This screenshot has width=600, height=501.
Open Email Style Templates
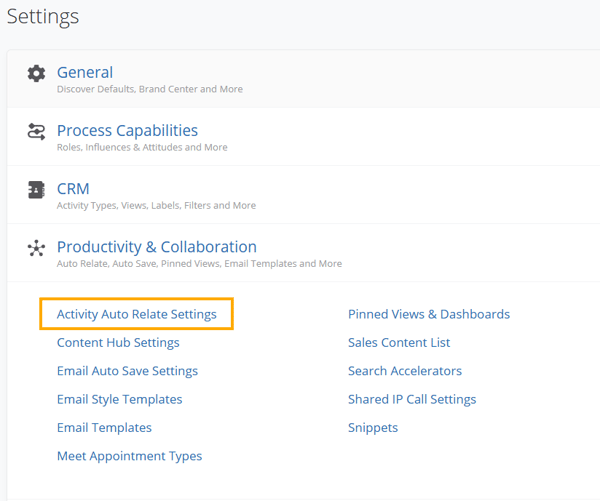pyautogui.click(x=119, y=399)
